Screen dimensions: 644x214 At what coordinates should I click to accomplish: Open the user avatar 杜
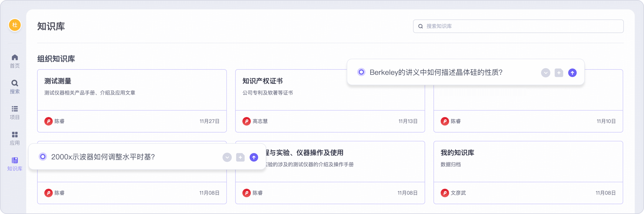pos(15,25)
